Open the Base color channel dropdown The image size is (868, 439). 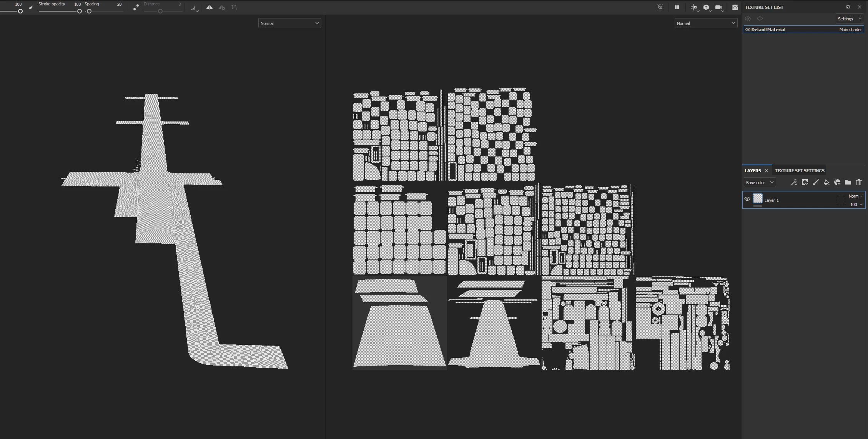[760, 183]
